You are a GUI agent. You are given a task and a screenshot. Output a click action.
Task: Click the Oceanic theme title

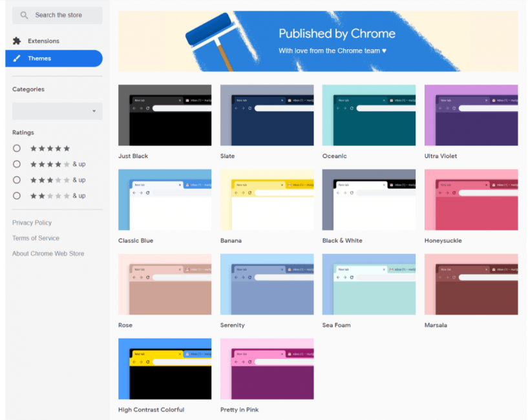[334, 156]
